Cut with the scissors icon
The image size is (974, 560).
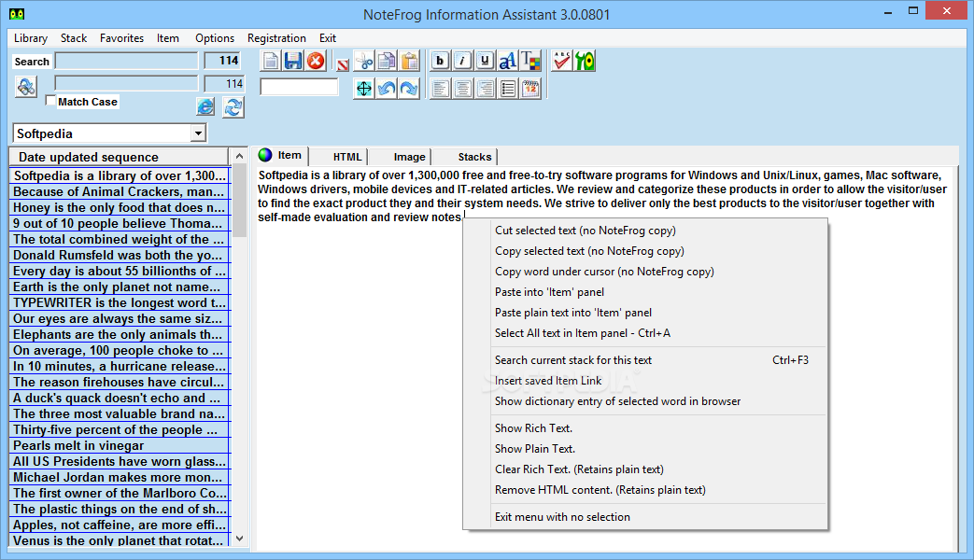(364, 61)
